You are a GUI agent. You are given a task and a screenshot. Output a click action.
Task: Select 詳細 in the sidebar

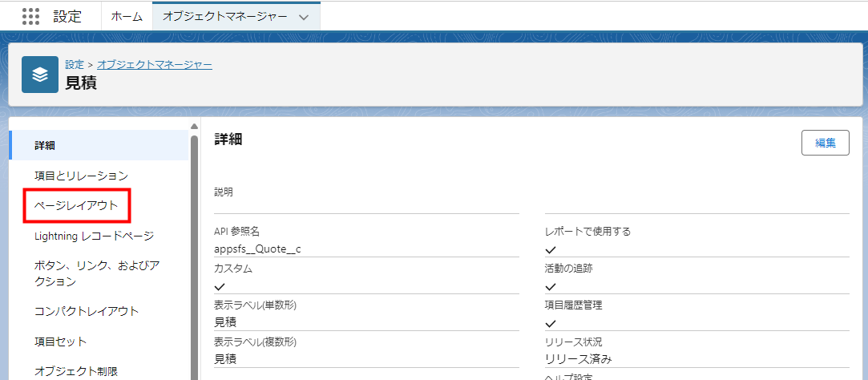45,145
